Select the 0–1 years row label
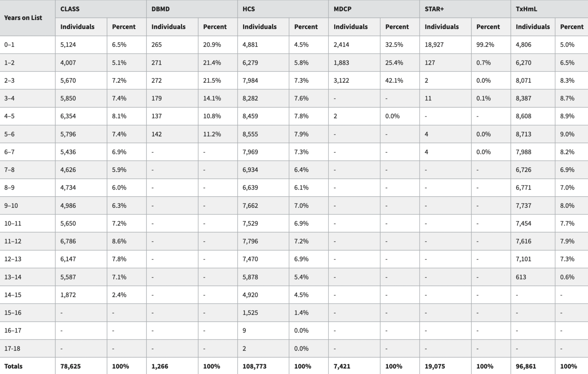 pos(10,45)
